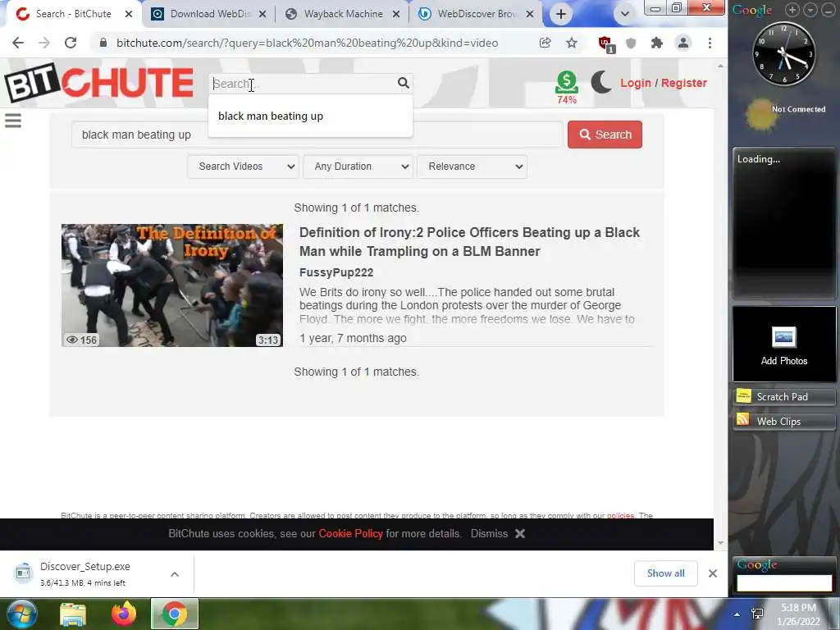Image resolution: width=840 pixels, height=630 pixels.
Task: Click the page vertical scrollbar
Action: click(x=720, y=304)
